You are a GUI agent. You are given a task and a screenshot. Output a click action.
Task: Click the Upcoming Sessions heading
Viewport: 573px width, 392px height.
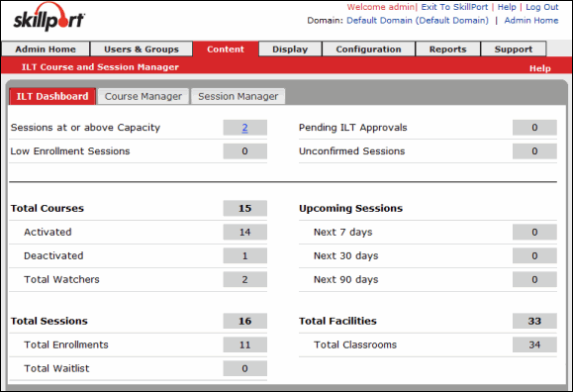pos(350,208)
